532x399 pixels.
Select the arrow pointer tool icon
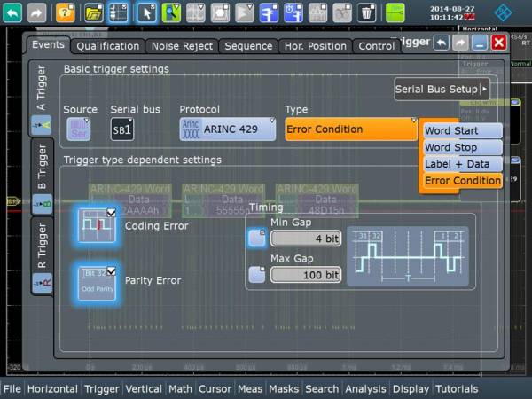(147, 12)
